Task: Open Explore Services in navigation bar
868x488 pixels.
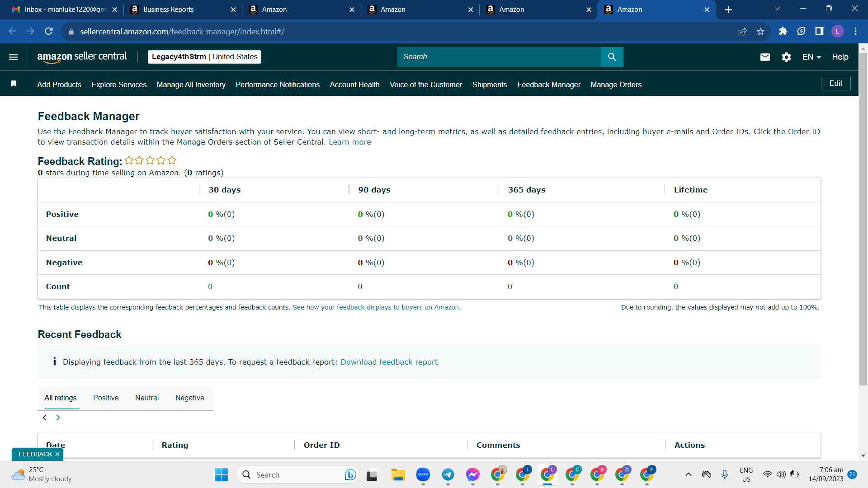Action: click(119, 84)
